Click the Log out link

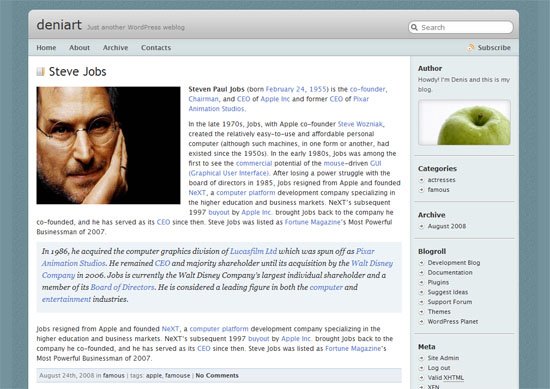(x=439, y=368)
